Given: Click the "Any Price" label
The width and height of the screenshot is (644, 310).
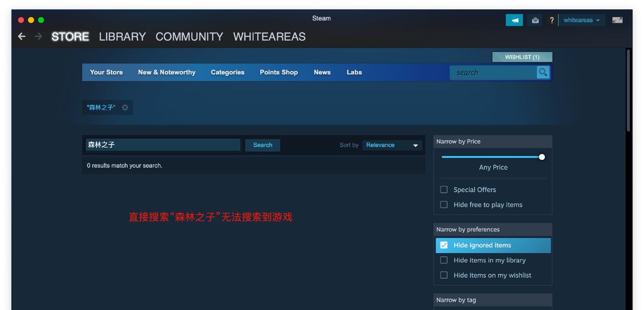Looking at the screenshot, I should coord(493,167).
